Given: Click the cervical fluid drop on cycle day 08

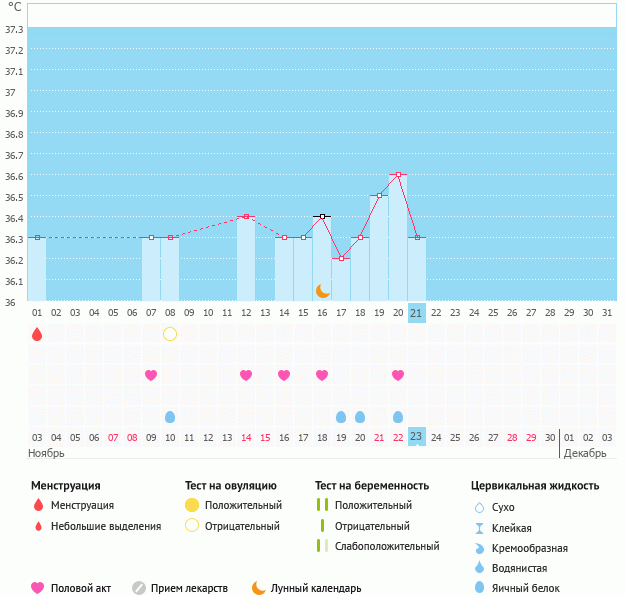Looking at the screenshot, I should click(170, 416).
